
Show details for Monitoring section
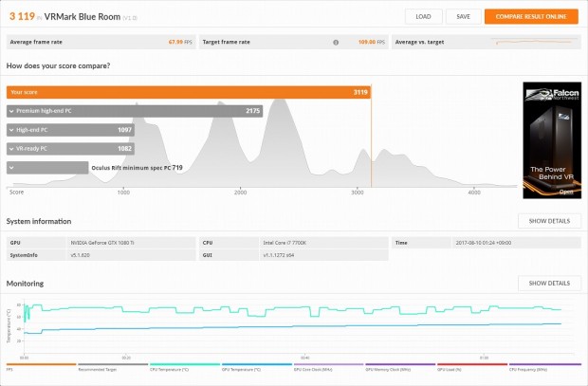[x=549, y=284]
